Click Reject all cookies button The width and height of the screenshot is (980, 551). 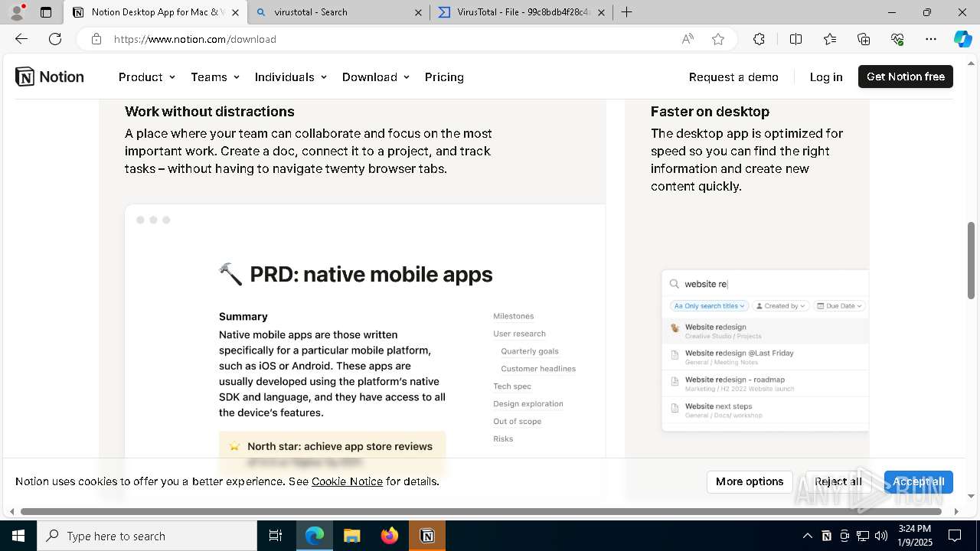[x=838, y=481]
